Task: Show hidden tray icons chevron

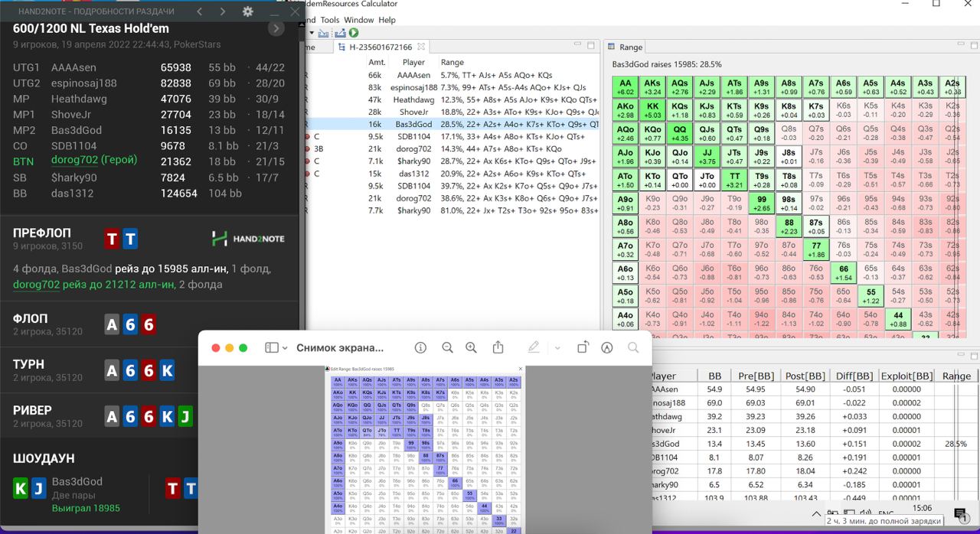Action: tap(816, 514)
